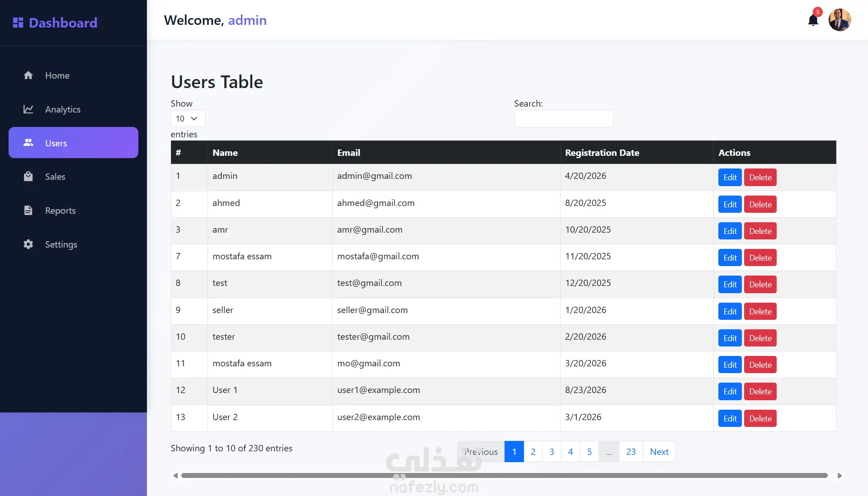This screenshot has width=868, height=496.
Task: Open the Analytics menu item
Action: 73,109
